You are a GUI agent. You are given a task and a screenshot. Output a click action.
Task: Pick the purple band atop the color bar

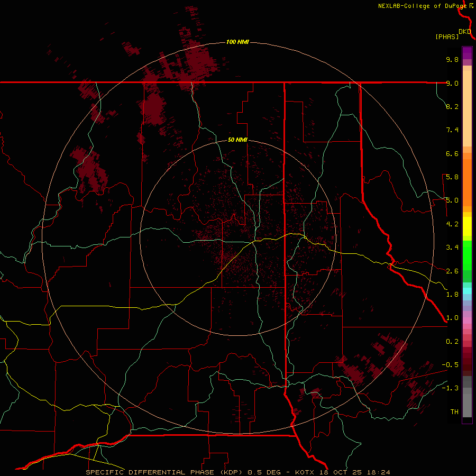pos(467,53)
